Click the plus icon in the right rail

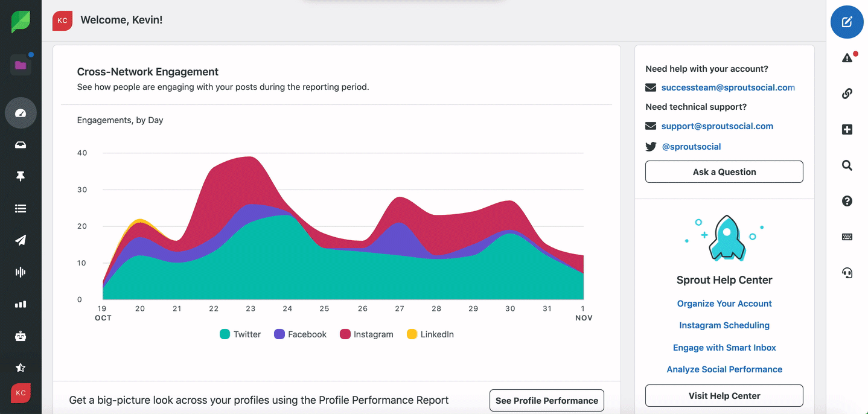(x=847, y=129)
